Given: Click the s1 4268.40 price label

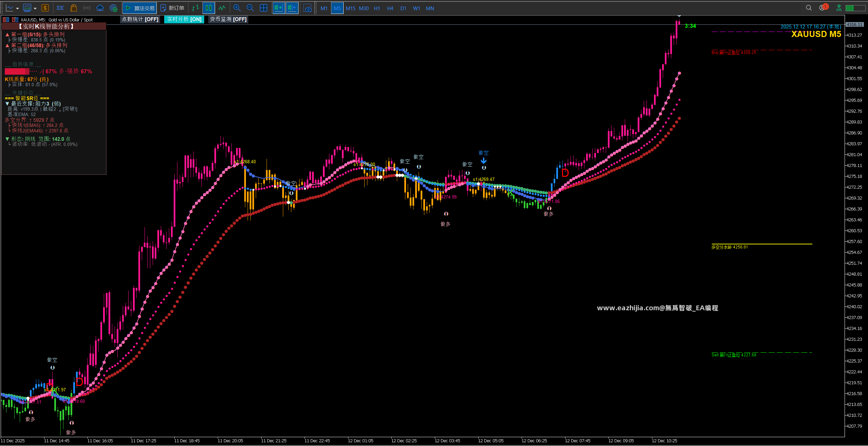Looking at the screenshot, I should click(245, 162).
